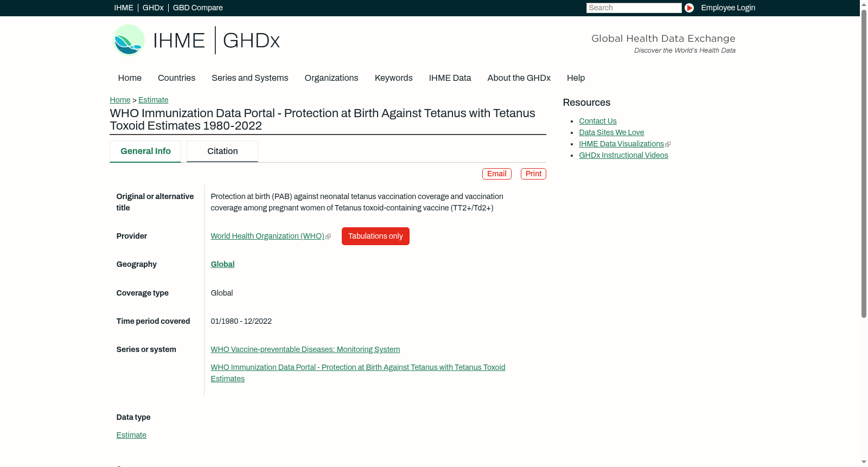This screenshot has height=467, width=868.
Task: Open IHME Data Visualizations link
Action: coord(621,144)
